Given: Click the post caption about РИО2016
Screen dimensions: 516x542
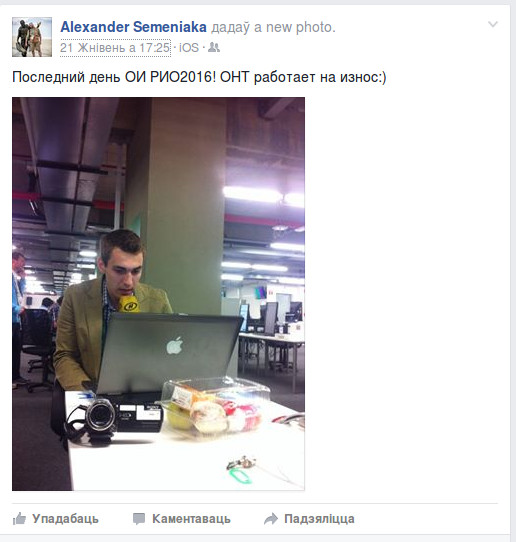Looking at the screenshot, I should (199, 77).
